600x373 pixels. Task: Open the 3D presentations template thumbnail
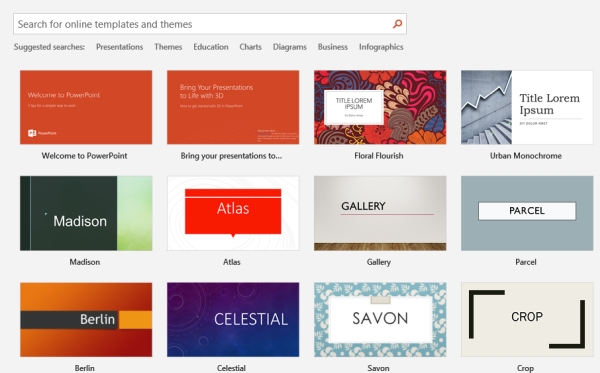pyautogui.click(x=233, y=107)
